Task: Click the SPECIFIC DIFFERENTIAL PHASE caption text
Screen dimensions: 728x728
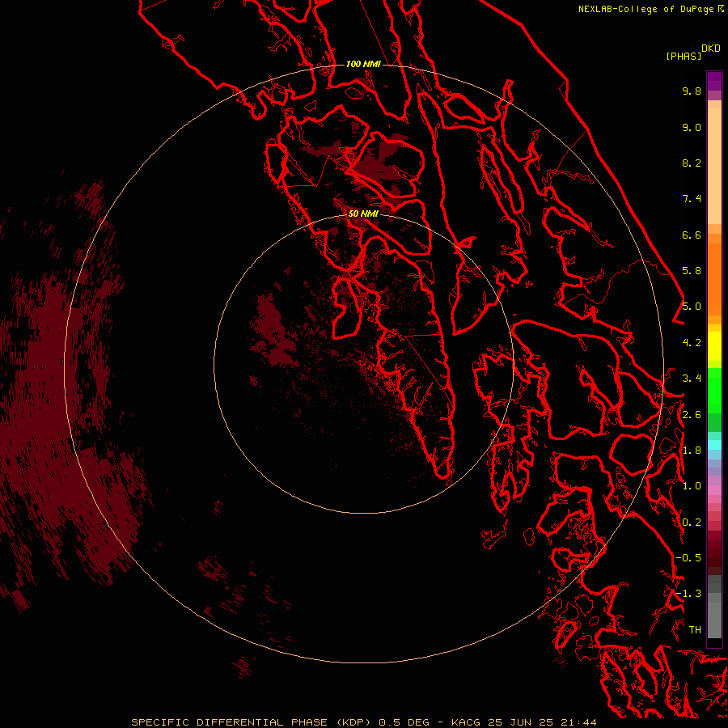Action: point(231,722)
